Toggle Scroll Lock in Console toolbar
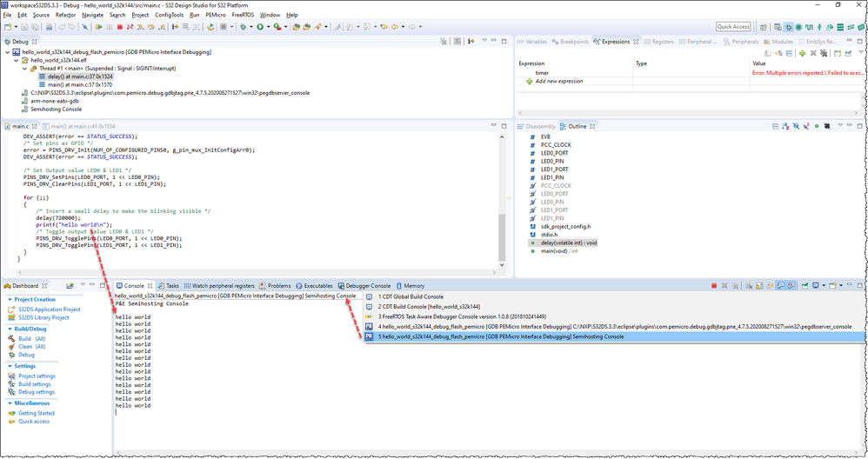Viewport: 868px width, 459px height. [x=759, y=286]
